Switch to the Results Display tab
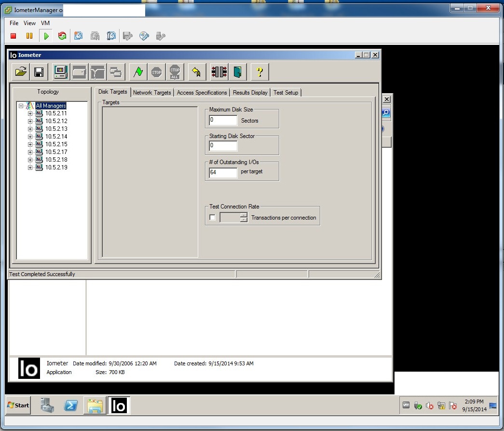Image resolution: width=504 pixels, height=431 pixels. pos(250,92)
